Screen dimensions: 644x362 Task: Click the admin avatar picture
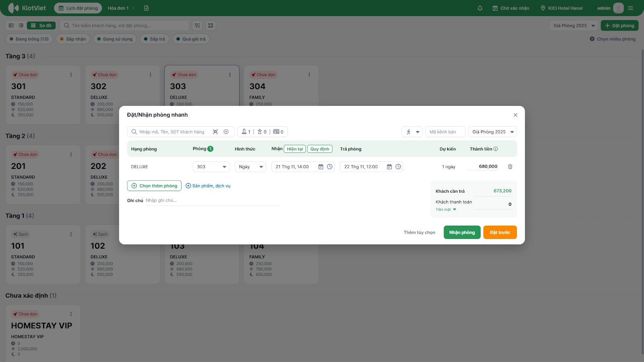pos(618,8)
